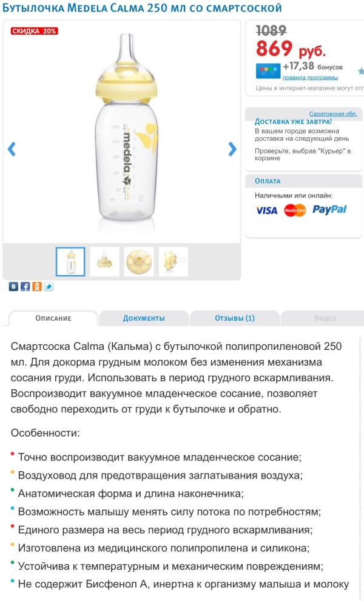The width and height of the screenshot is (364, 603).
Task: Share on Odnoklassniki icon
Action: point(37,287)
